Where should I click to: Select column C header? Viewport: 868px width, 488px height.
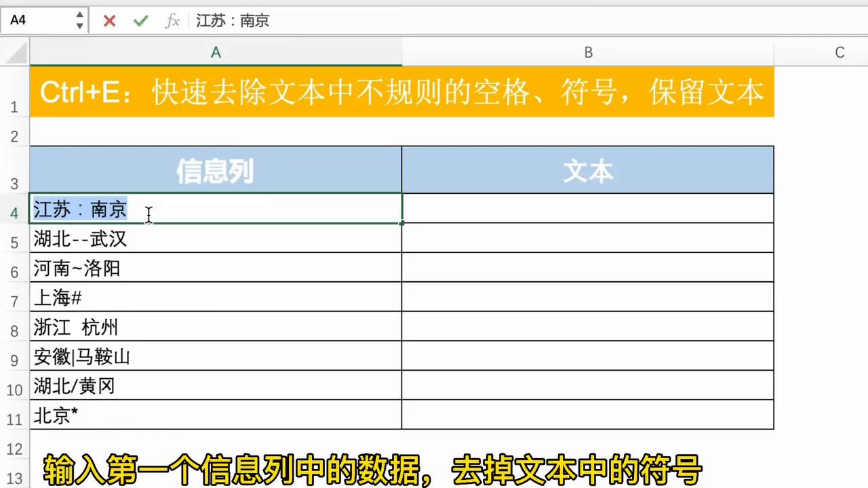(x=840, y=52)
